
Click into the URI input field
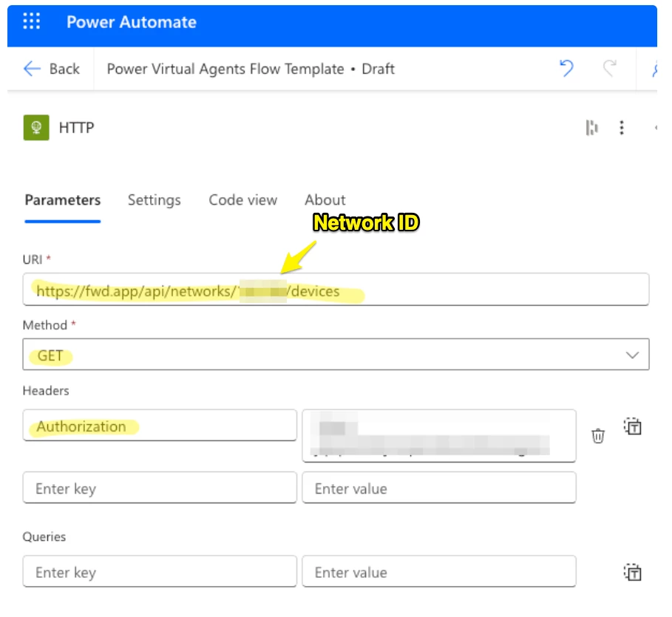(336, 289)
